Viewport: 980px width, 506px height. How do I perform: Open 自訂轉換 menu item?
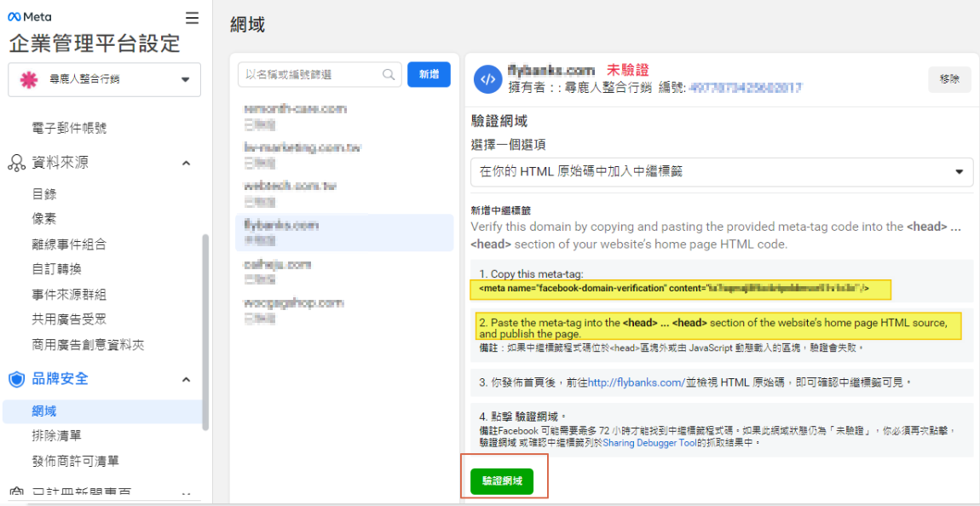[x=57, y=269]
